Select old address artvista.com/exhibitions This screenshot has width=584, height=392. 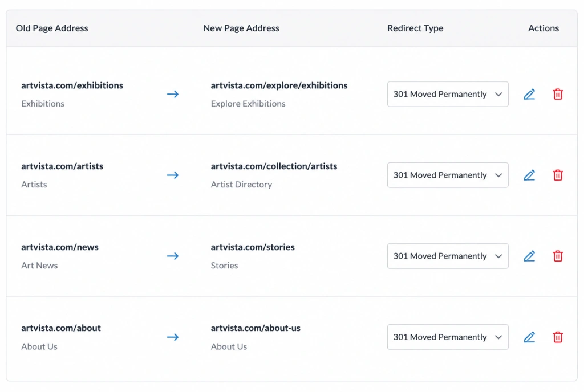(72, 85)
